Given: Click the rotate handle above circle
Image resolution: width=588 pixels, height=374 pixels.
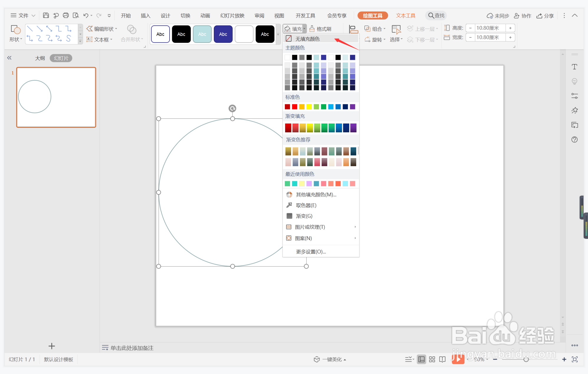Looking at the screenshot, I should pyautogui.click(x=232, y=108).
